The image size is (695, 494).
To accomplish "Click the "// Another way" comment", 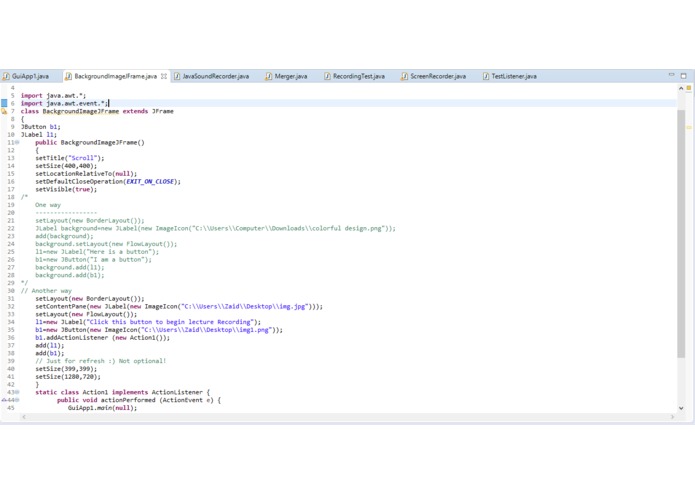I will [46, 291].
